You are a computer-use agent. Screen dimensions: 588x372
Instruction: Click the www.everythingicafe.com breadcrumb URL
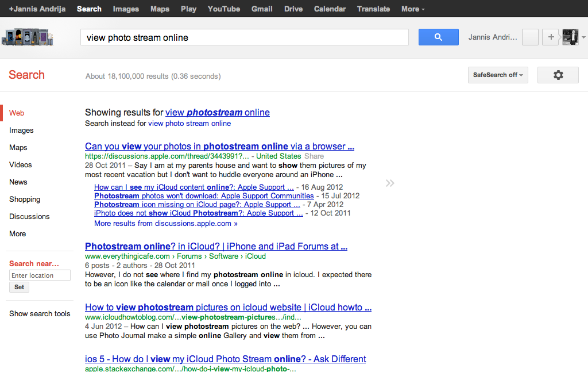[x=175, y=256]
